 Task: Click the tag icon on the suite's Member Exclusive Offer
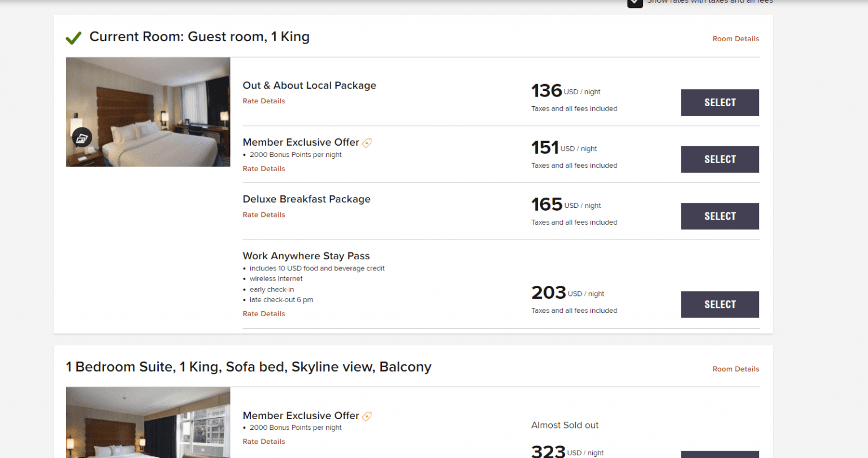click(x=367, y=416)
